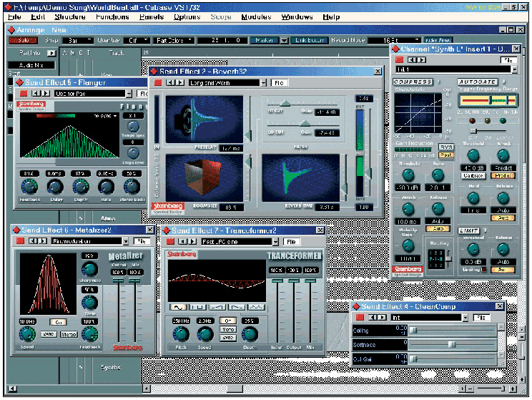Toggle Flanger effect power button

point(24,93)
